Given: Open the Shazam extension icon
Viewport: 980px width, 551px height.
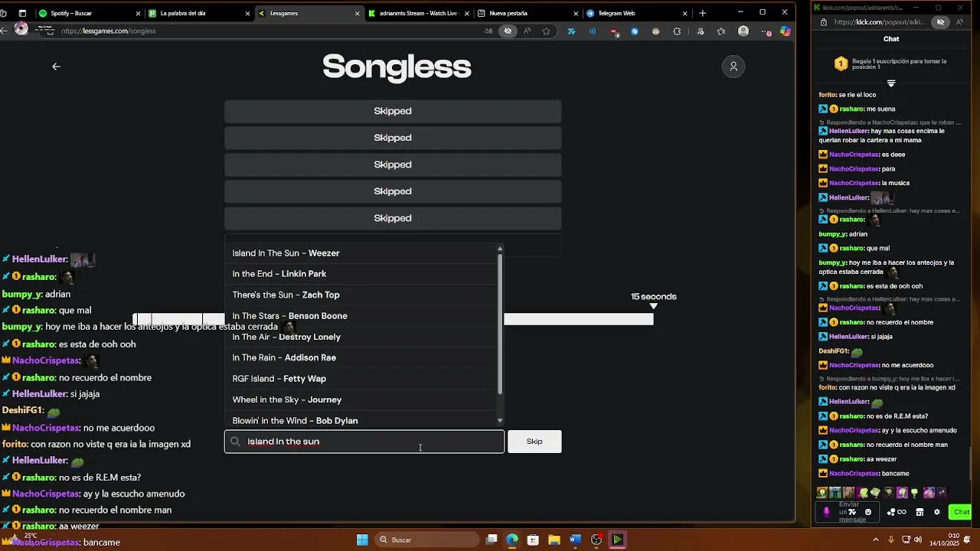Looking at the screenshot, I should pyautogui.click(x=635, y=31).
